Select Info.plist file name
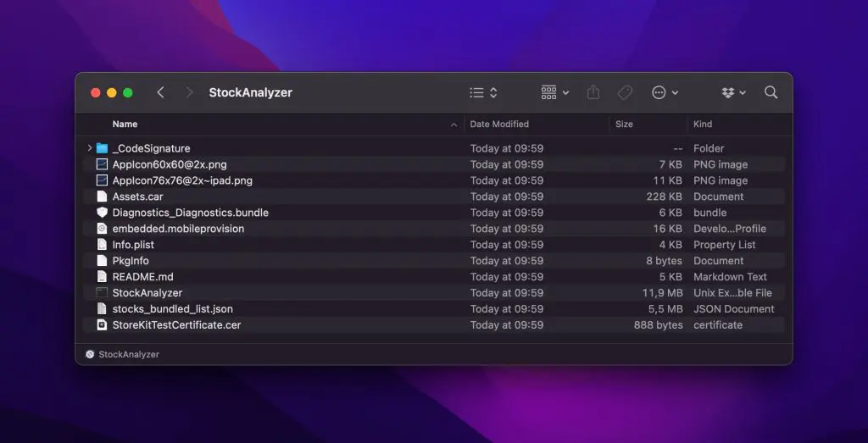This screenshot has height=443, width=868. coord(133,245)
